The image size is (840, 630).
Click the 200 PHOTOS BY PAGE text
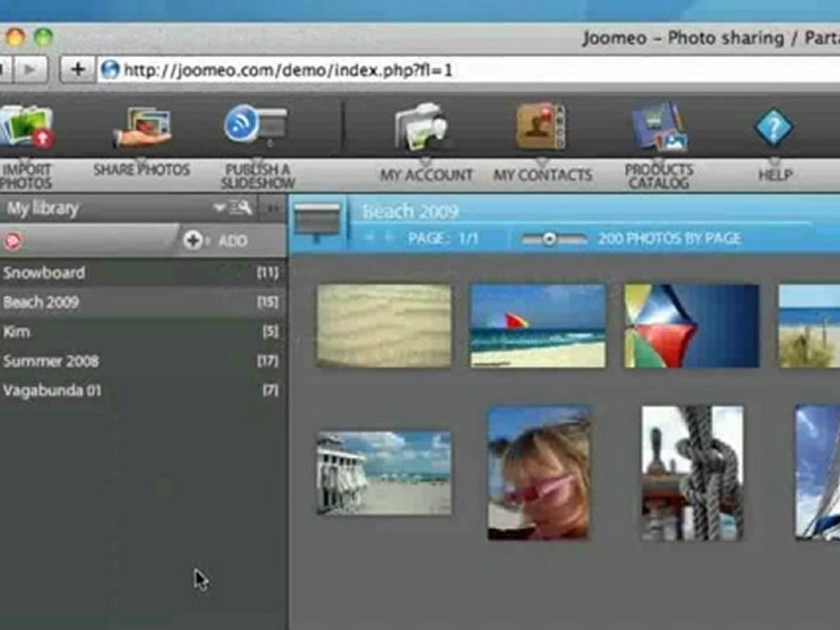669,238
